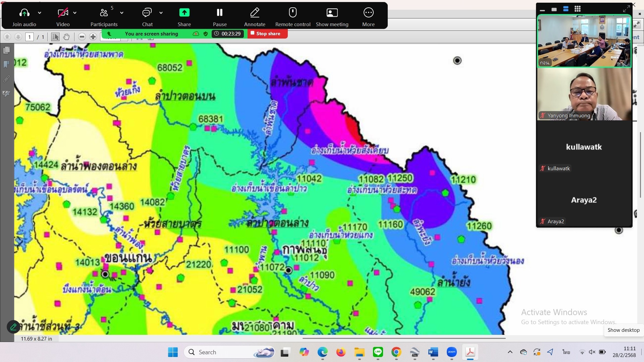Expand the Participants options arrow
Image resolution: width=644 pixels, height=362 pixels.
coord(122,13)
